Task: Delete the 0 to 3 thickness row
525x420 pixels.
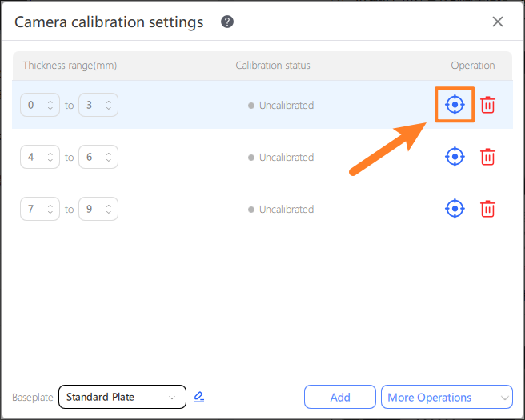Action: (x=487, y=105)
